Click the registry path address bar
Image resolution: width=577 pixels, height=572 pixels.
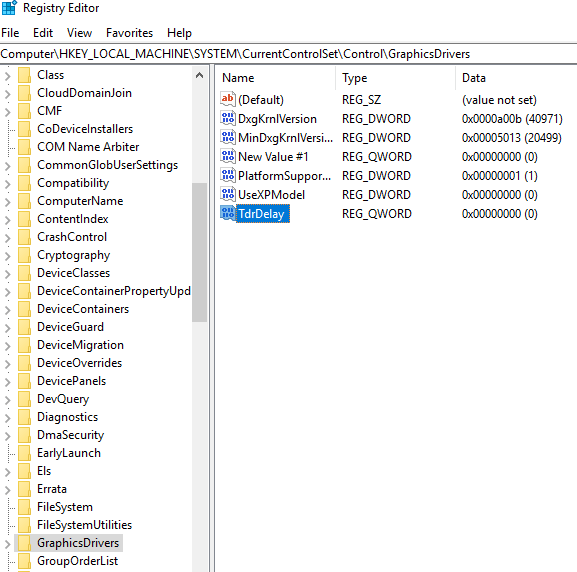(x=288, y=54)
